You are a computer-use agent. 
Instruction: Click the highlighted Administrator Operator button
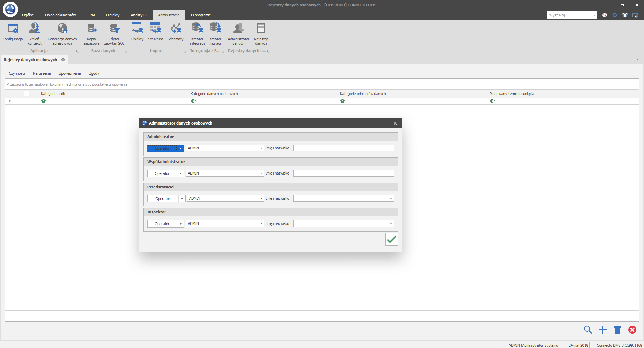click(162, 148)
